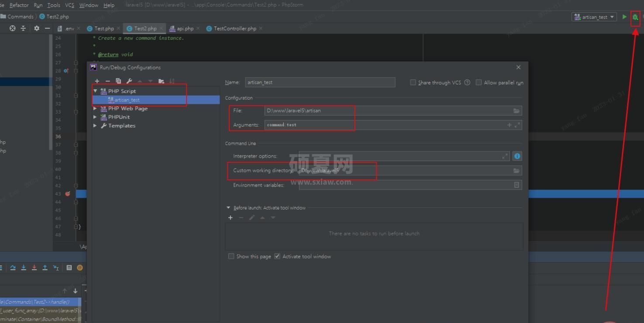Run artisan_test with the green play icon

624,17
